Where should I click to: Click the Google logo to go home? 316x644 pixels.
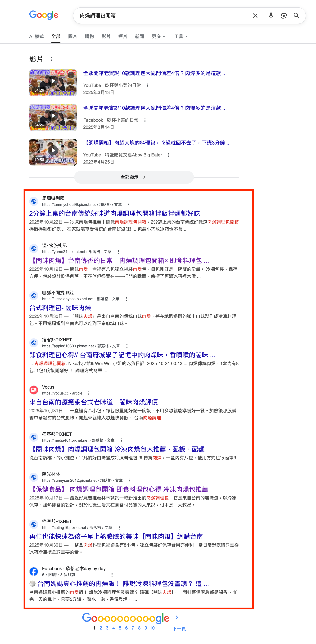(x=44, y=15)
